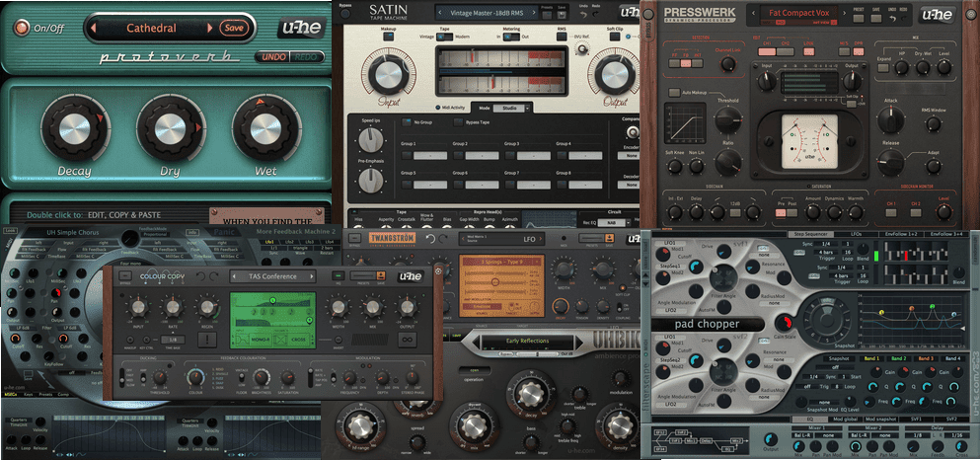
Task: Click the Protoverb Wet knob
Action: point(266,128)
